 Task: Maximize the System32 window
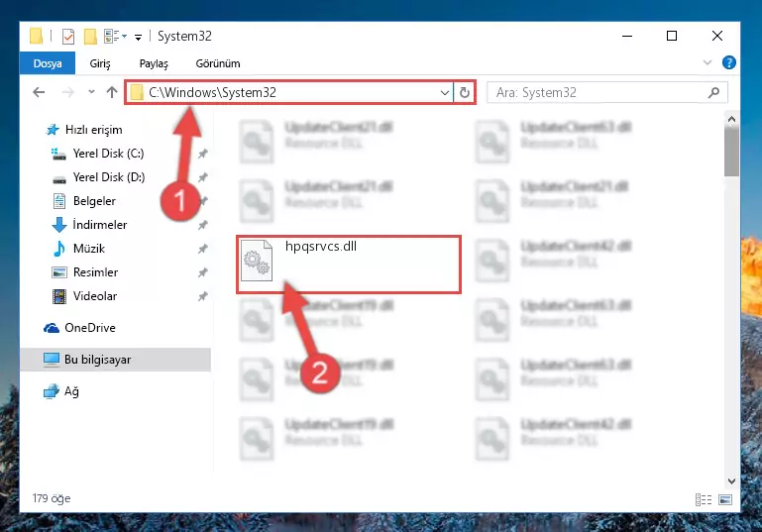(672, 36)
